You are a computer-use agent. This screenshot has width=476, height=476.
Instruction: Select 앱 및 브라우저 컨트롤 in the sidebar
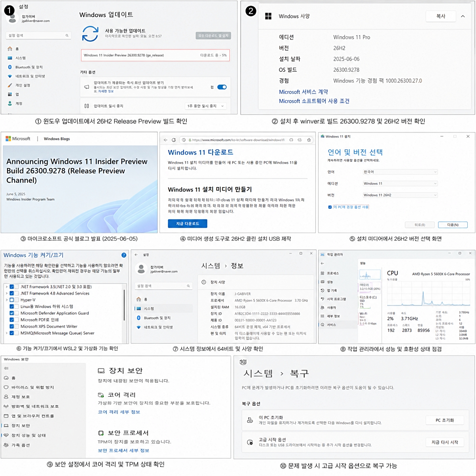click(29, 416)
